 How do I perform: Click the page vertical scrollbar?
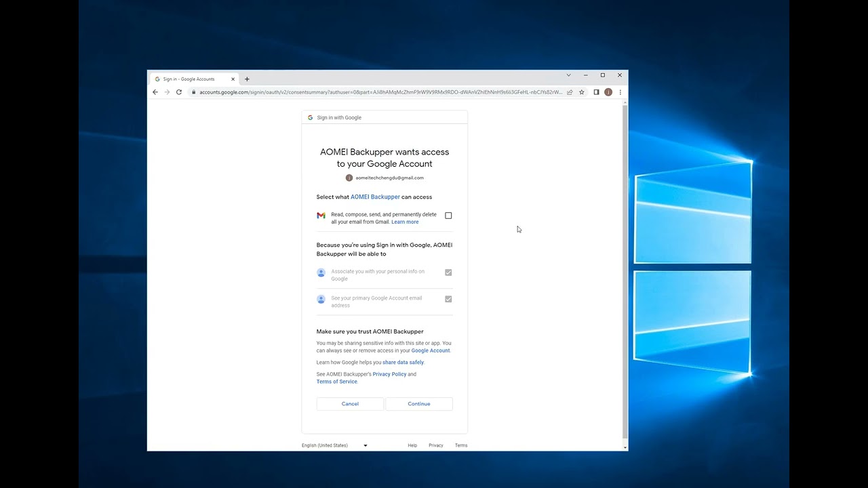(625, 272)
